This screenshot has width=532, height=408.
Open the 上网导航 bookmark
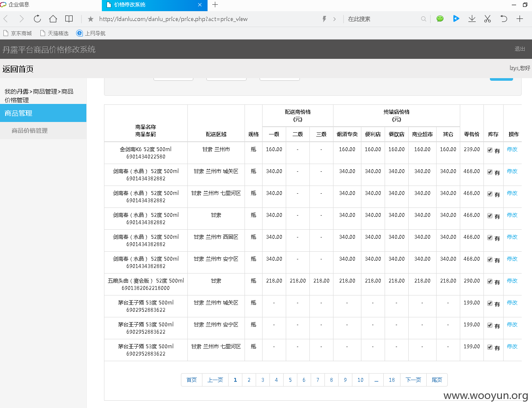tap(91, 33)
